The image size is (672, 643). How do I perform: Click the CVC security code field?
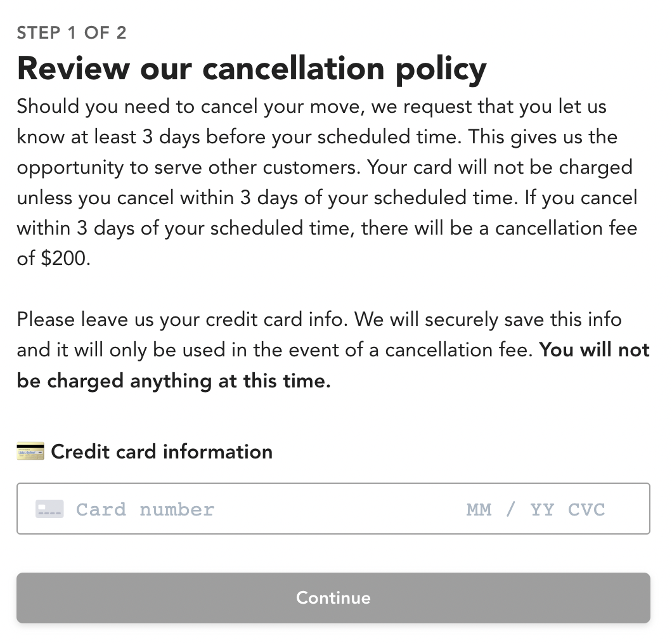[586, 509]
